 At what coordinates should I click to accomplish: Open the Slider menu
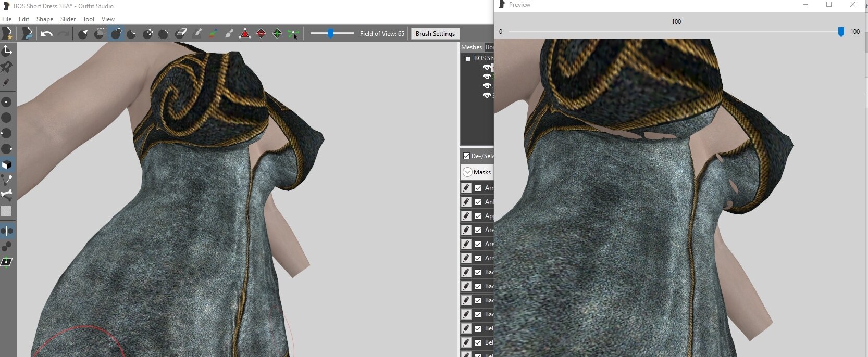68,19
